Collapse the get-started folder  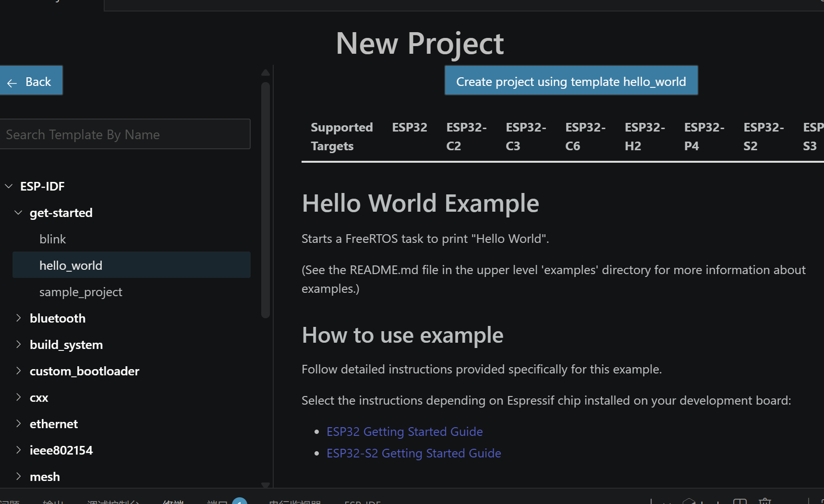pyautogui.click(x=18, y=213)
